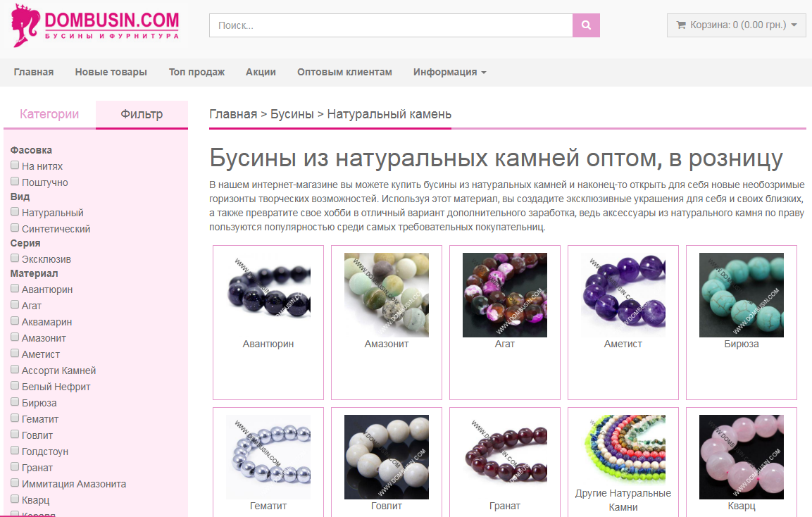The width and height of the screenshot is (812, 517).
Task: Go to Бусины in the breadcrumb
Action: click(292, 114)
